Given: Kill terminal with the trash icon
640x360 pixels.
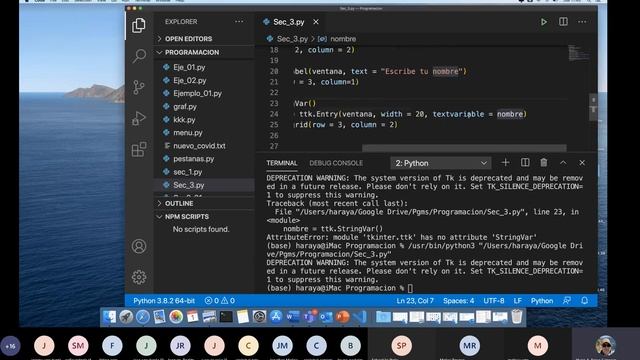Looking at the screenshot, I should click(x=544, y=162).
